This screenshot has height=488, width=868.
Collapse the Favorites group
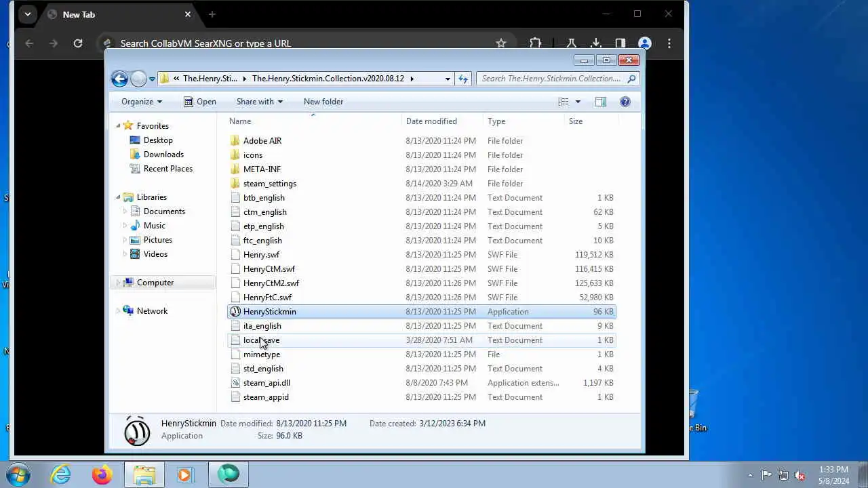click(118, 126)
